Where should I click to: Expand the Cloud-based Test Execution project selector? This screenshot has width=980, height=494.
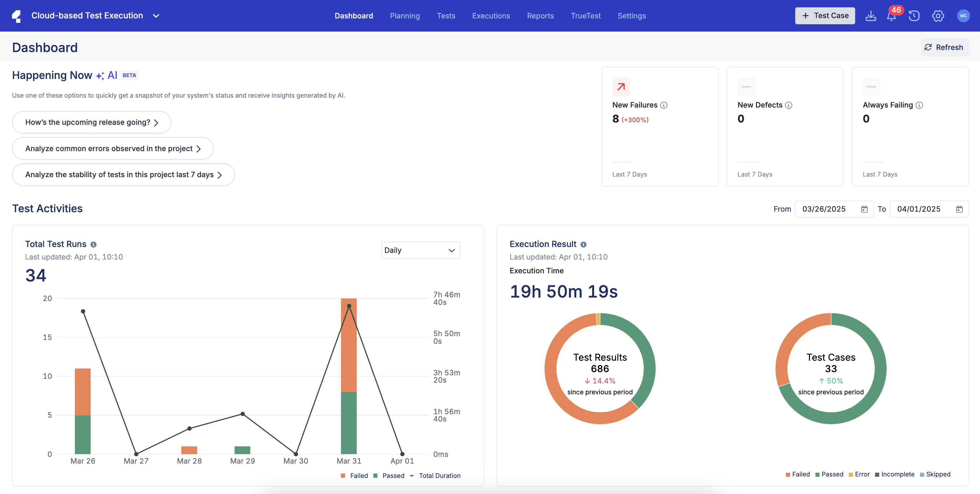[156, 15]
